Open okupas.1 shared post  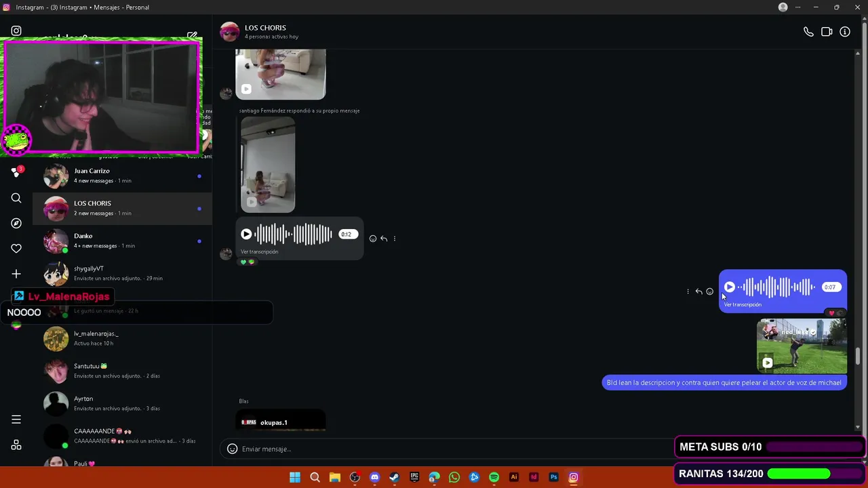(280, 420)
